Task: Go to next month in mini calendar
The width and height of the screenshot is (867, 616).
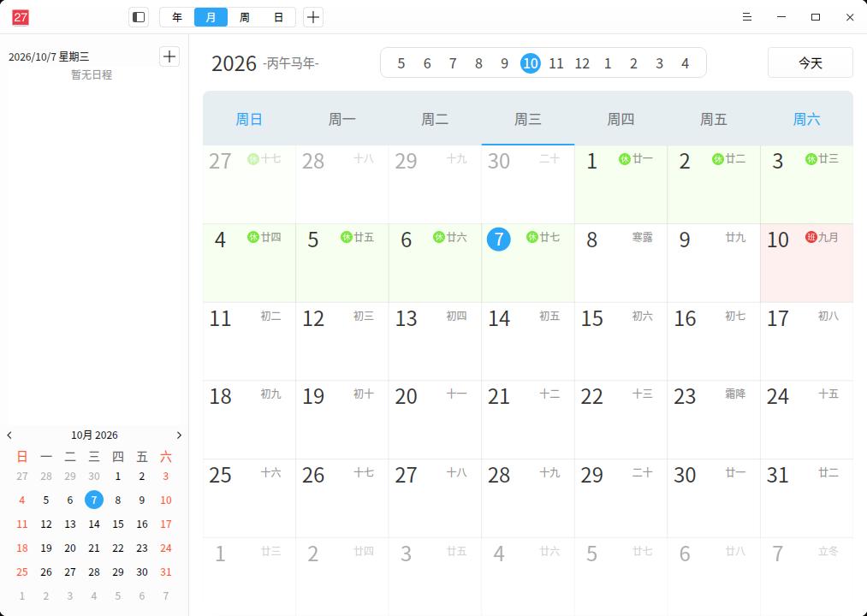Action: (x=179, y=435)
